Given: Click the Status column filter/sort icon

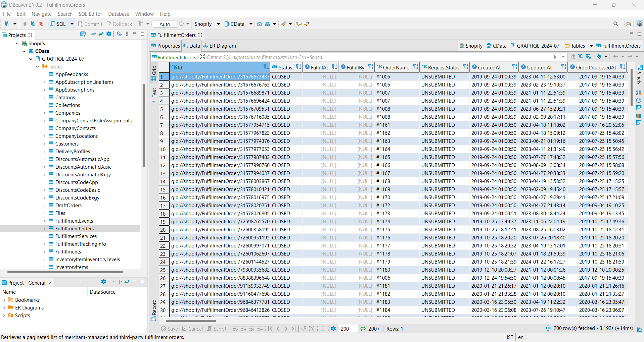Looking at the screenshot, I should [298, 67].
